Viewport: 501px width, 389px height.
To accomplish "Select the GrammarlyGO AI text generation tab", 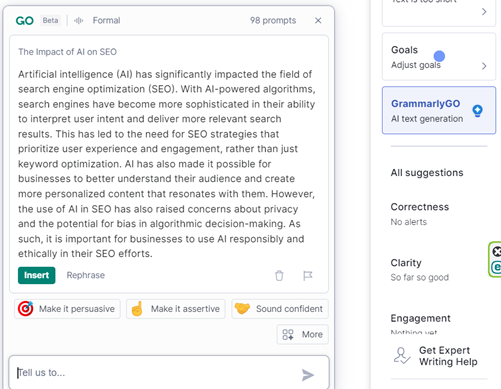I will pos(439,110).
